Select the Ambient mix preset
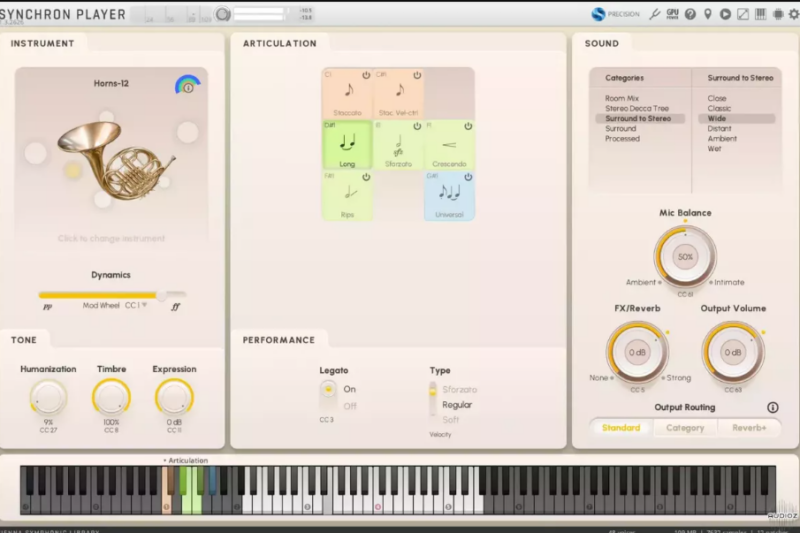Image resolution: width=800 pixels, height=533 pixels. (722, 138)
